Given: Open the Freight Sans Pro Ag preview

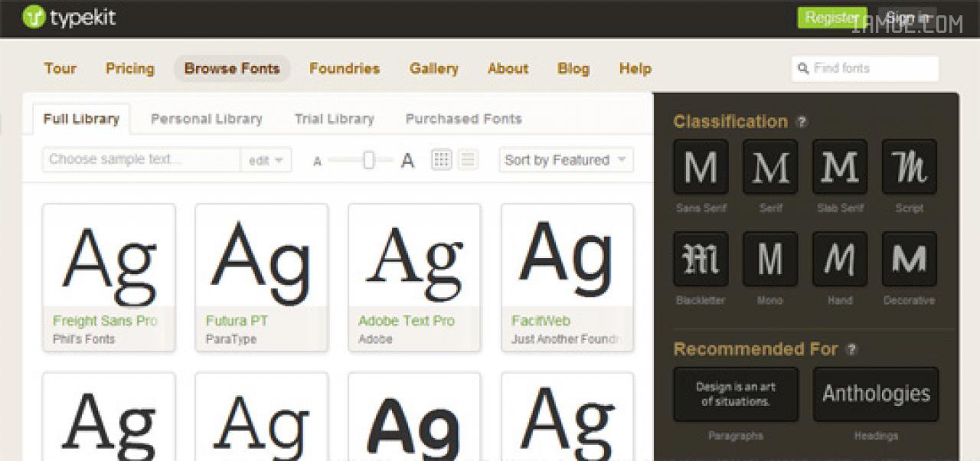Looking at the screenshot, I should point(109,256).
